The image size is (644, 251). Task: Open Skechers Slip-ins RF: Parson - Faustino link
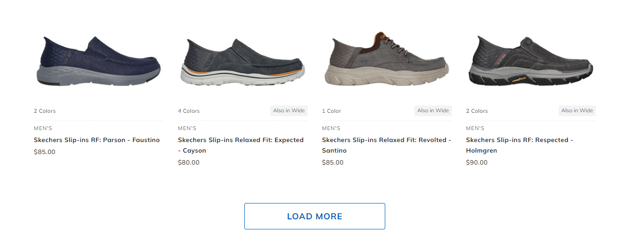pyautogui.click(x=97, y=140)
